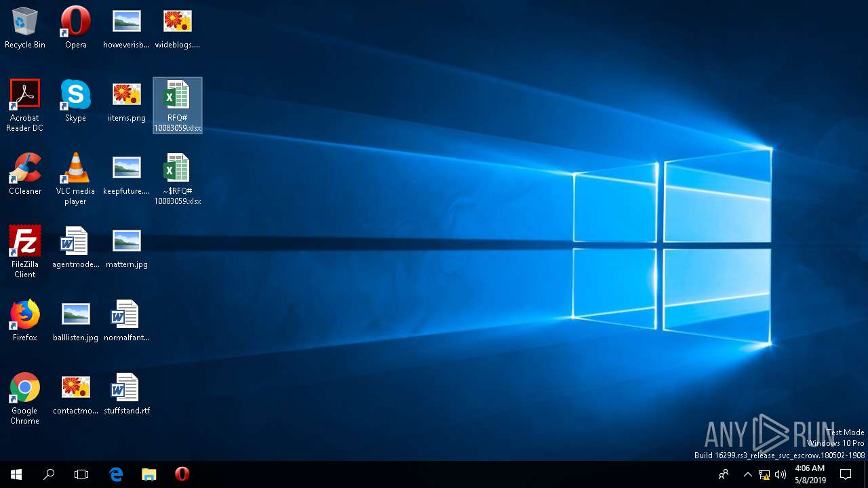Image resolution: width=868 pixels, height=488 pixels.
Task: Show hidden system tray icons
Action: pyautogui.click(x=747, y=474)
